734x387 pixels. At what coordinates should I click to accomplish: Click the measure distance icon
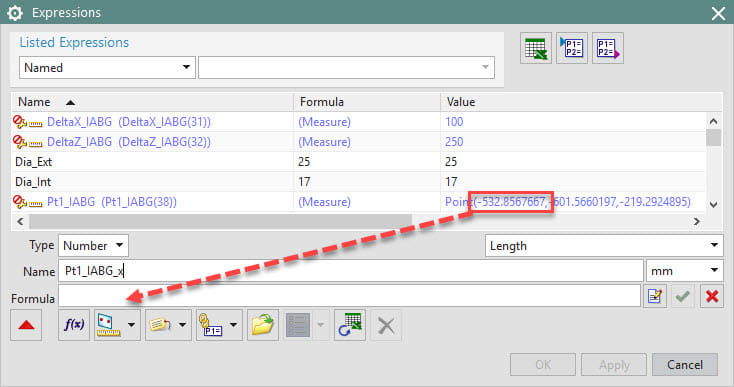(x=109, y=325)
